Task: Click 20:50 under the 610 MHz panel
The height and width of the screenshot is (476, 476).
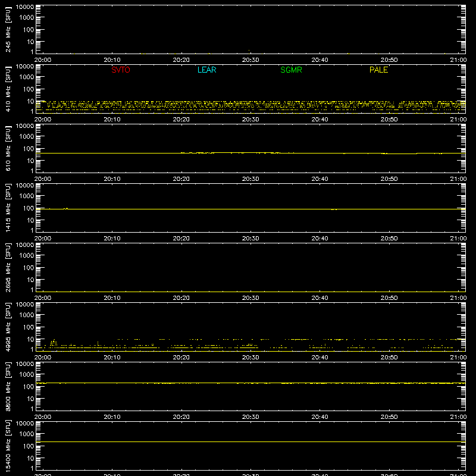Action: click(389, 179)
